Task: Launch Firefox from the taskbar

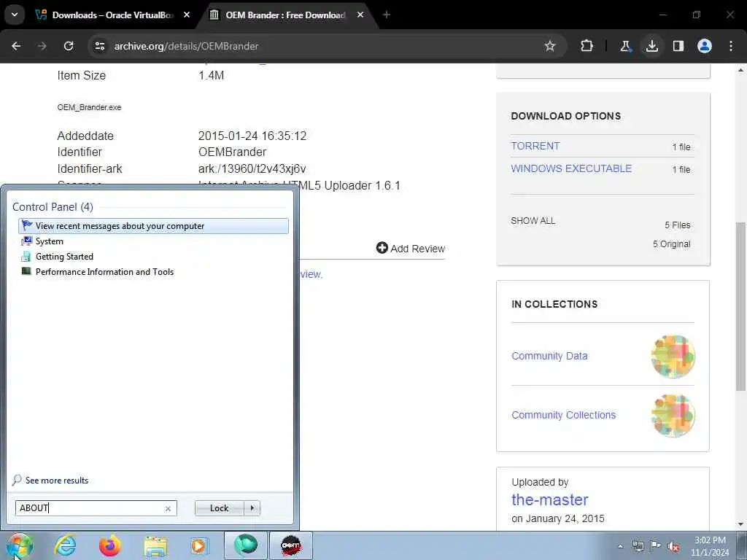Action: click(109, 545)
